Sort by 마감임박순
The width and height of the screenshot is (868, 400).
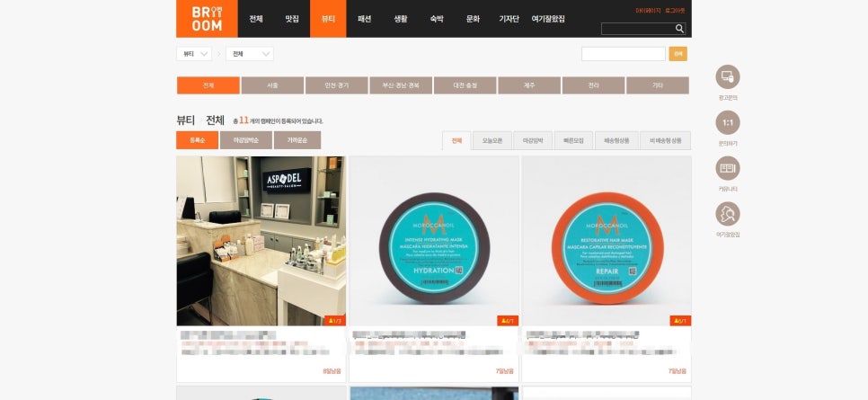[x=246, y=140]
